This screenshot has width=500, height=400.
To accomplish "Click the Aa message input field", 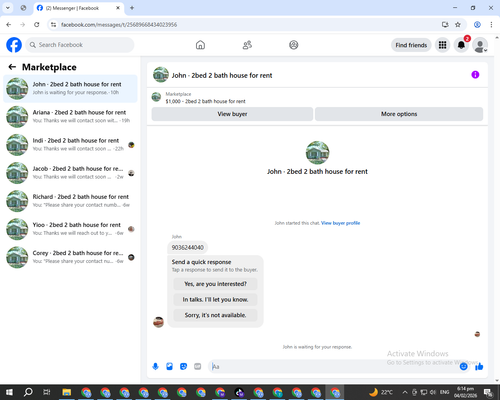I will click(333, 367).
